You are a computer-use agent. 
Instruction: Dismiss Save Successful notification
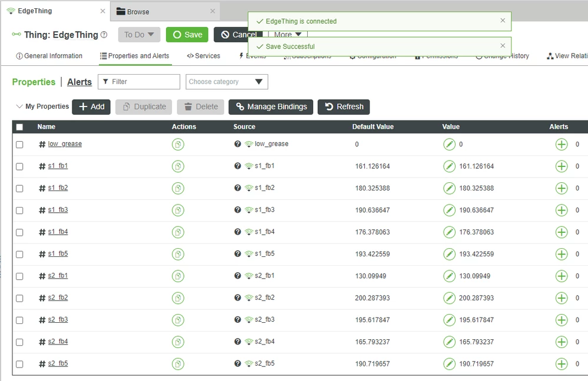click(x=503, y=46)
